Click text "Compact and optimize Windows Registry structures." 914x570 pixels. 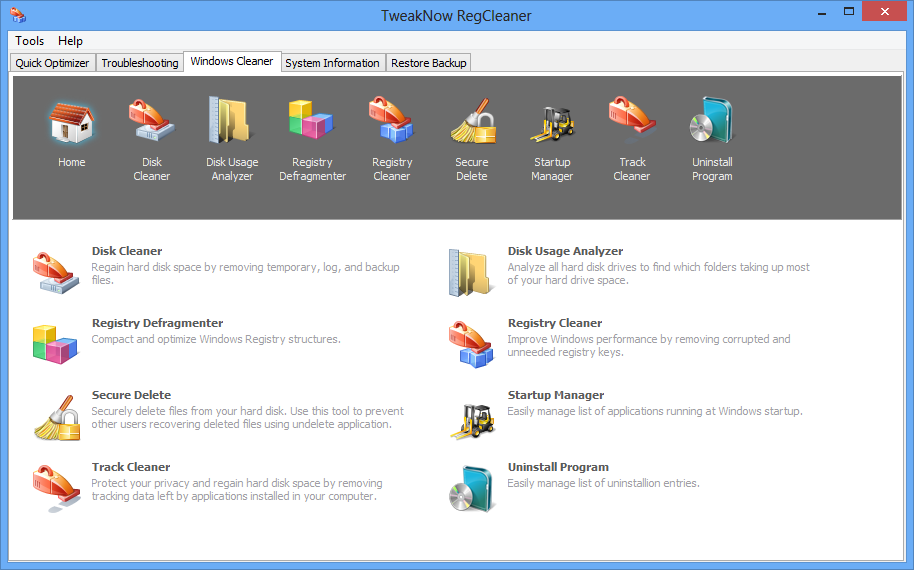(x=216, y=339)
